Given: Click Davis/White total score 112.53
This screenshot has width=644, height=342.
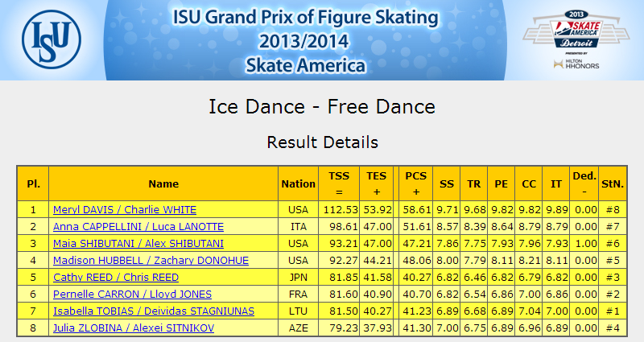Looking at the screenshot, I should tap(341, 210).
